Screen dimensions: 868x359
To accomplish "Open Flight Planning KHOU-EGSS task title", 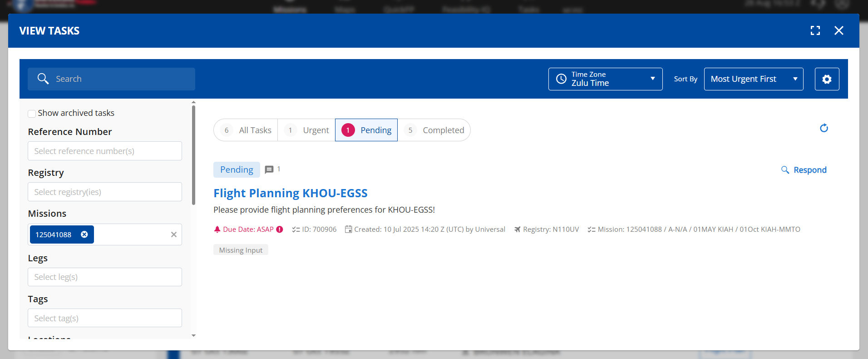I will pyautogui.click(x=291, y=193).
